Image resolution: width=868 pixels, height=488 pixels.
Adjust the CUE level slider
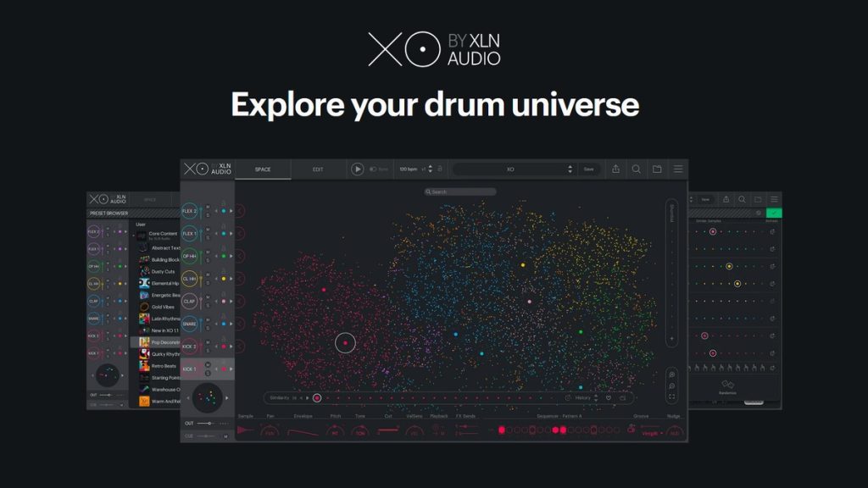click(206, 436)
